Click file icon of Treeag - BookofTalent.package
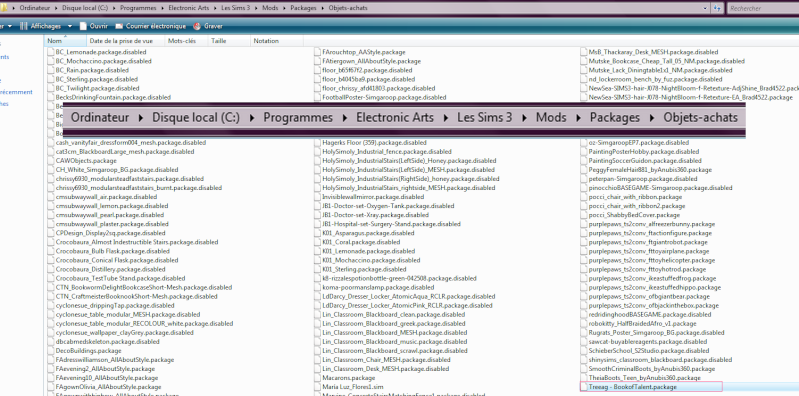 (x=583, y=387)
